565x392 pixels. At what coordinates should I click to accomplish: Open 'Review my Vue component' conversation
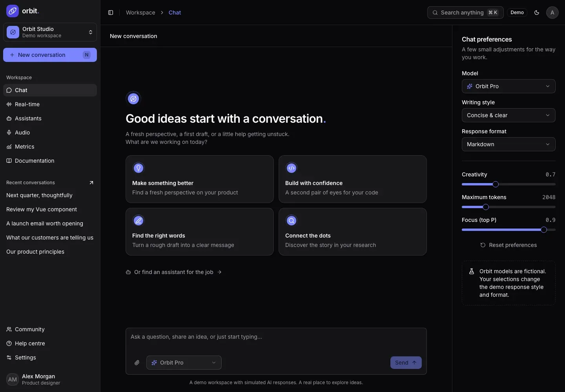click(50, 209)
